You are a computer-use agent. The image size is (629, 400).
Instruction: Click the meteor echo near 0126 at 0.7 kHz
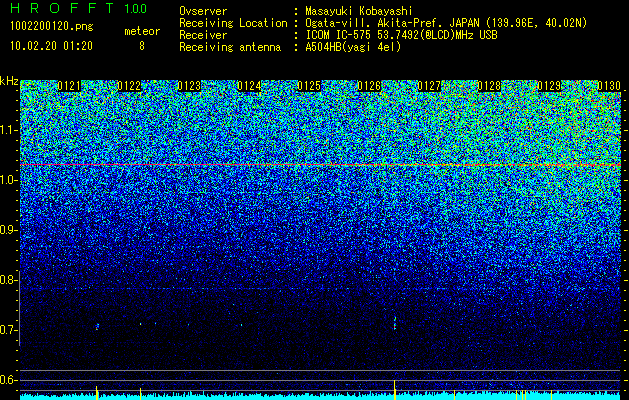tap(395, 323)
